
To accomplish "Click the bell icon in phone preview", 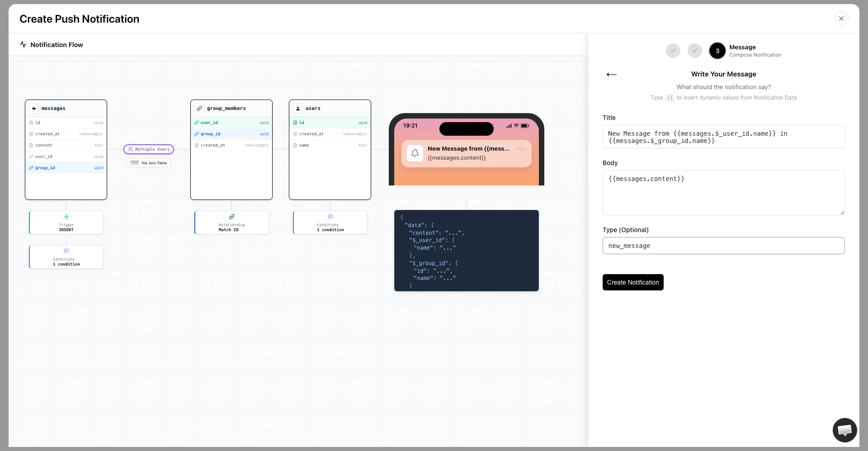I will click(415, 153).
